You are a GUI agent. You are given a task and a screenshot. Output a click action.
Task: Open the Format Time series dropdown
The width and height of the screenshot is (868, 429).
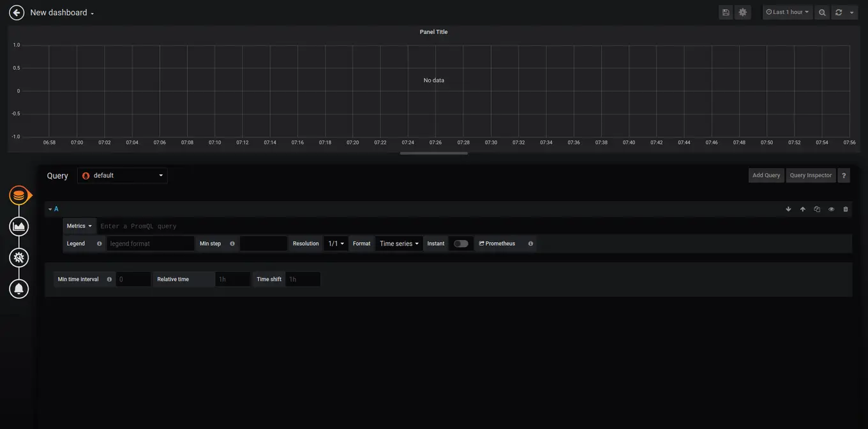coord(398,243)
